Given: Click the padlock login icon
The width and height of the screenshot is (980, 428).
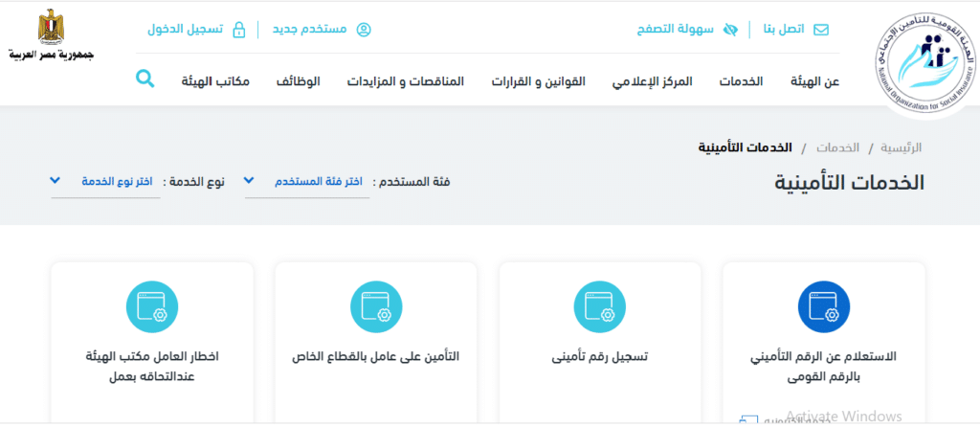Looking at the screenshot, I should point(239,29).
